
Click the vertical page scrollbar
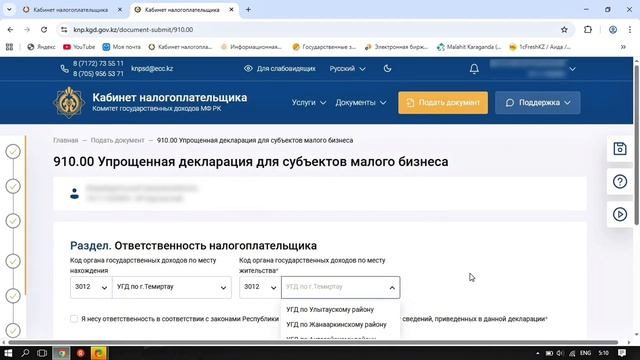(636, 144)
